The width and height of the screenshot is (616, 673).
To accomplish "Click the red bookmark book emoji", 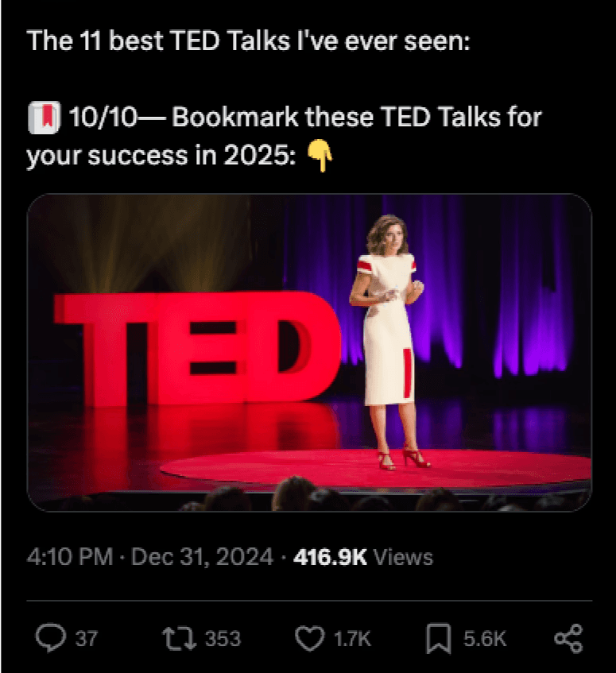I will pyautogui.click(x=45, y=117).
